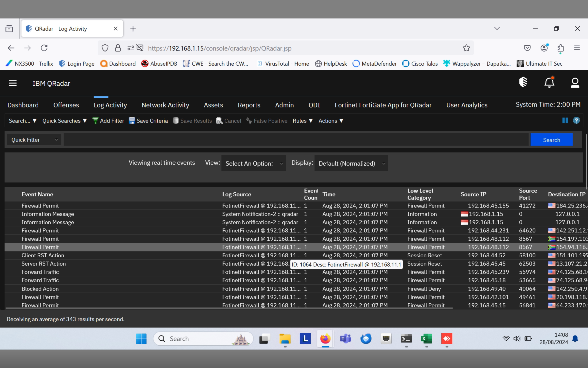Viewport: 588px width, 368px height.
Task: Open the Firefox tracking protection shield
Action: (x=105, y=48)
